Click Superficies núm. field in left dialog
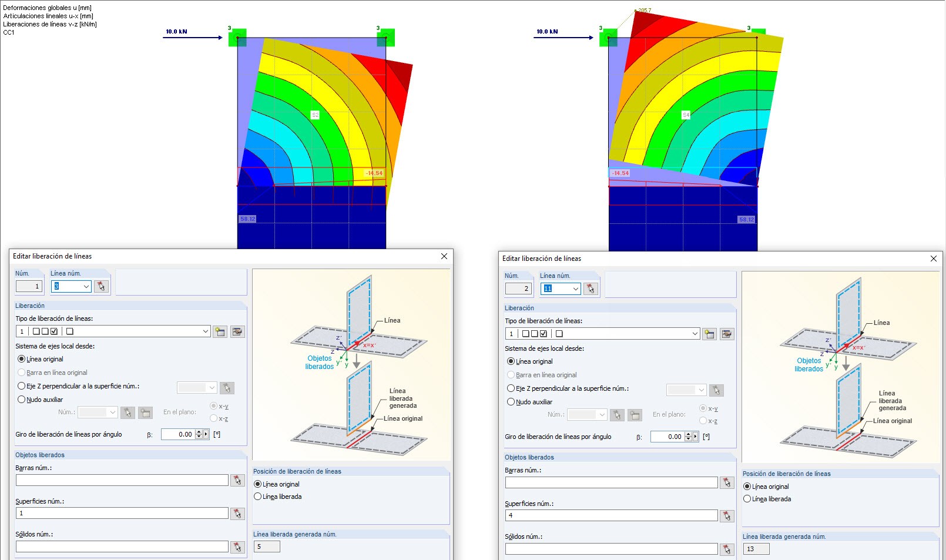The width and height of the screenshot is (946, 560). coord(122,514)
